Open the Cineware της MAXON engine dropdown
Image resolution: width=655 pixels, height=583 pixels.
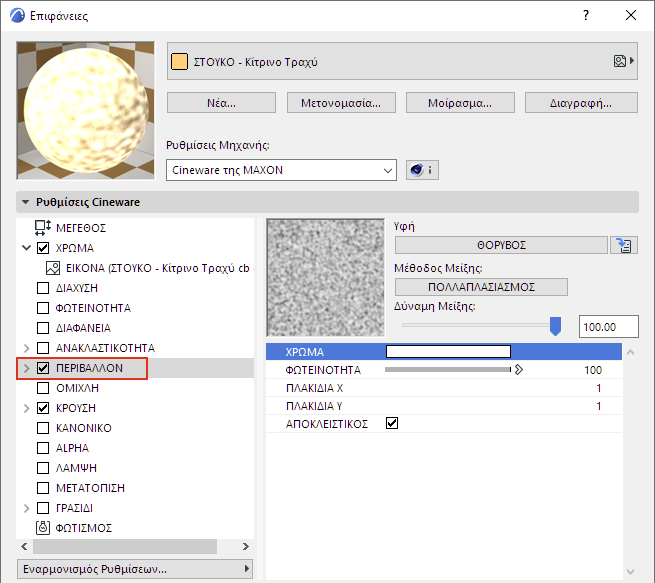point(281,170)
